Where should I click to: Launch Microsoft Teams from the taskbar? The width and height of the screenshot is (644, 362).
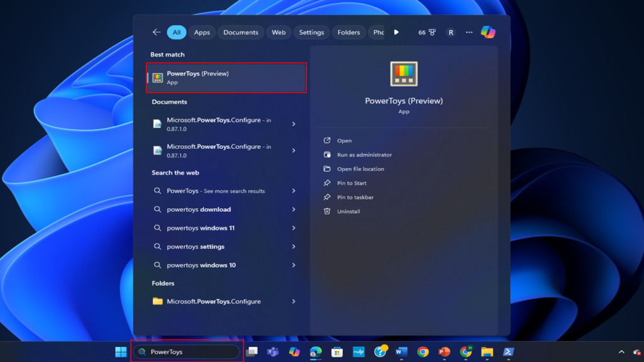(273, 352)
